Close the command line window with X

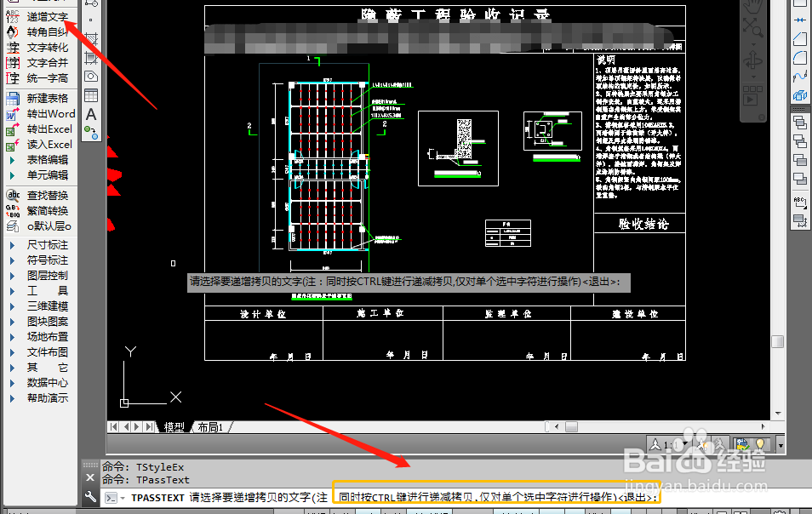(90, 477)
